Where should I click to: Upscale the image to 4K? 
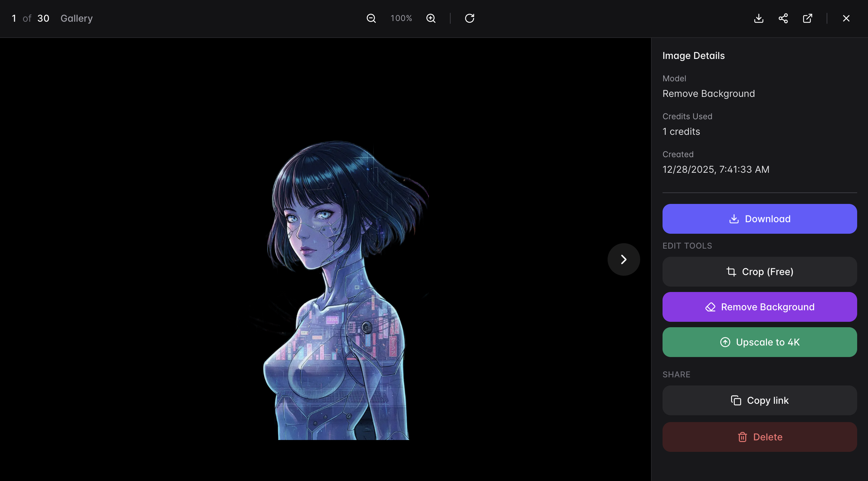pos(759,342)
